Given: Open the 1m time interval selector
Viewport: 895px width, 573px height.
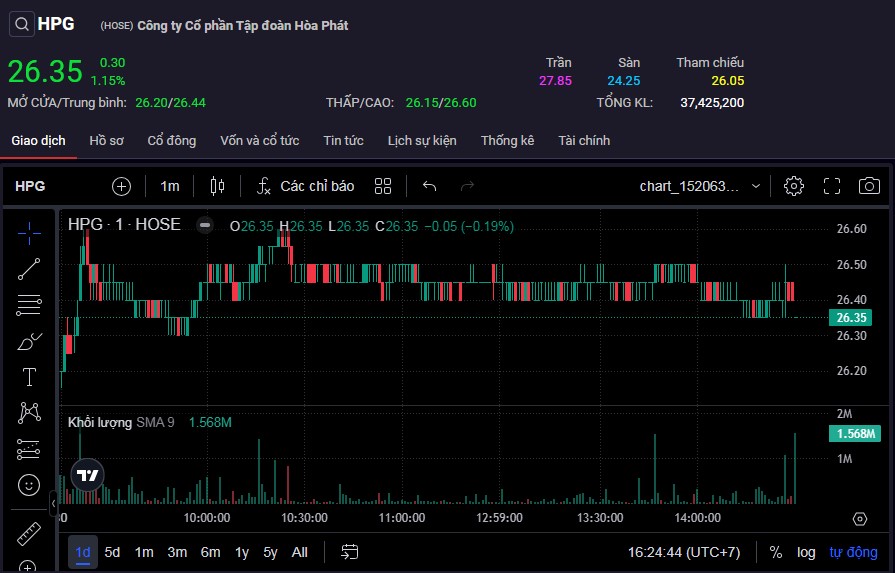Looking at the screenshot, I should coord(170,186).
